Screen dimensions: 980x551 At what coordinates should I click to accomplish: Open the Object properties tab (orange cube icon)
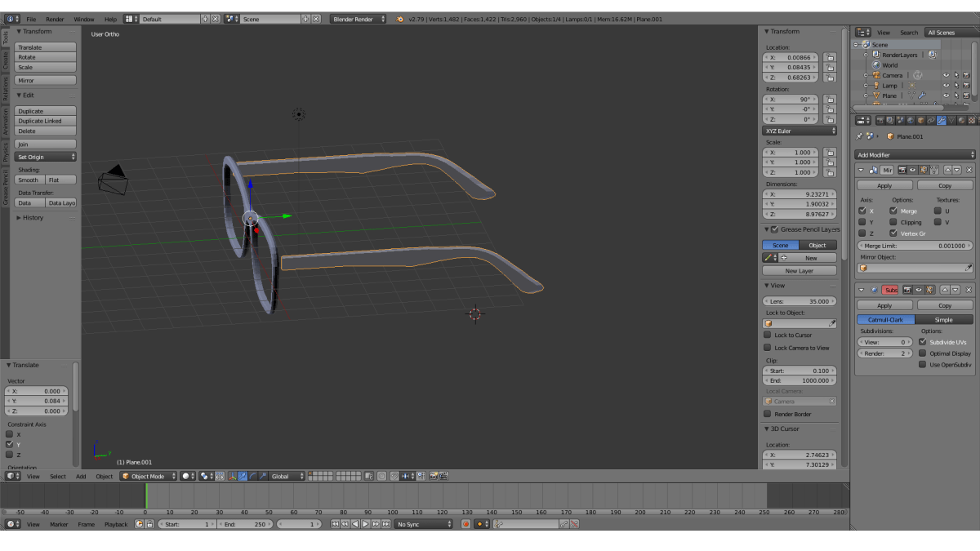click(920, 121)
